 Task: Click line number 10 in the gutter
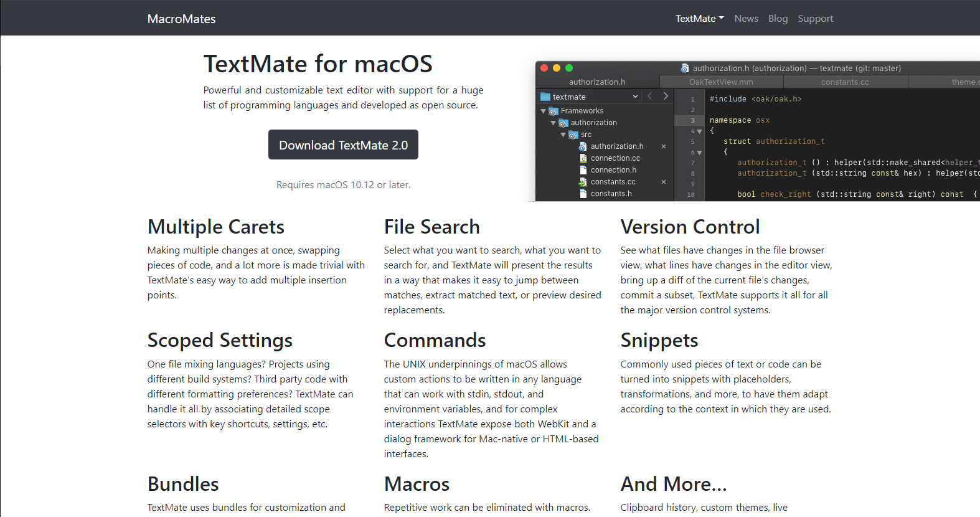[x=691, y=195]
